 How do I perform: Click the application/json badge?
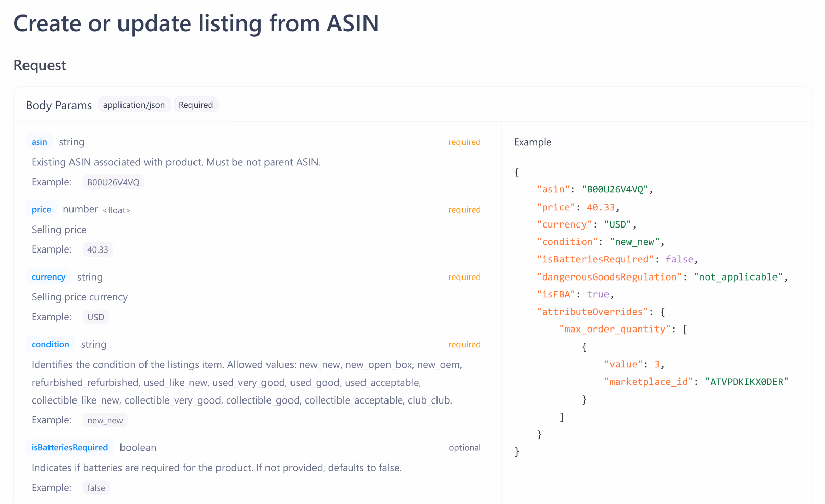coord(134,105)
